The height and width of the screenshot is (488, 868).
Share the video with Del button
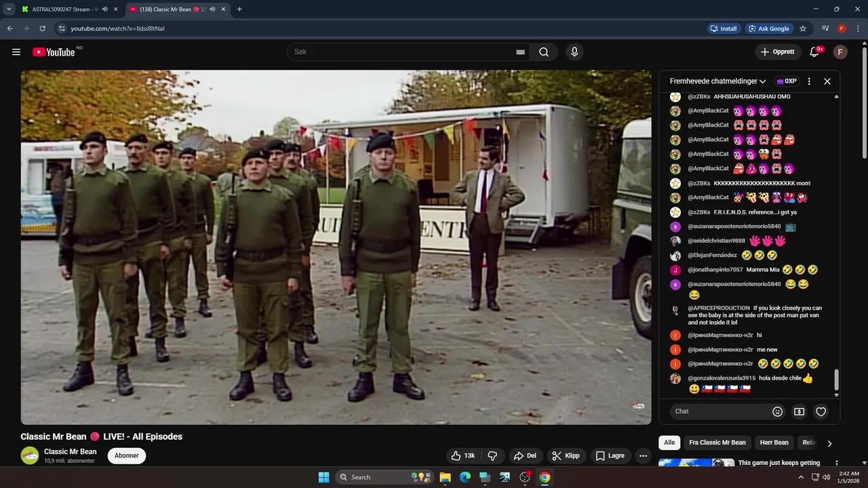pyautogui.click(x=525, y=455)
